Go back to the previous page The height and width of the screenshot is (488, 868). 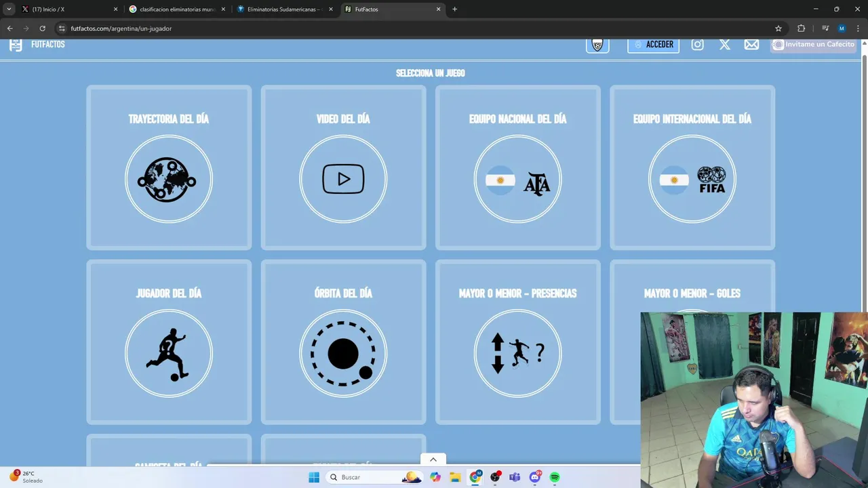click(x=9, y=28)
